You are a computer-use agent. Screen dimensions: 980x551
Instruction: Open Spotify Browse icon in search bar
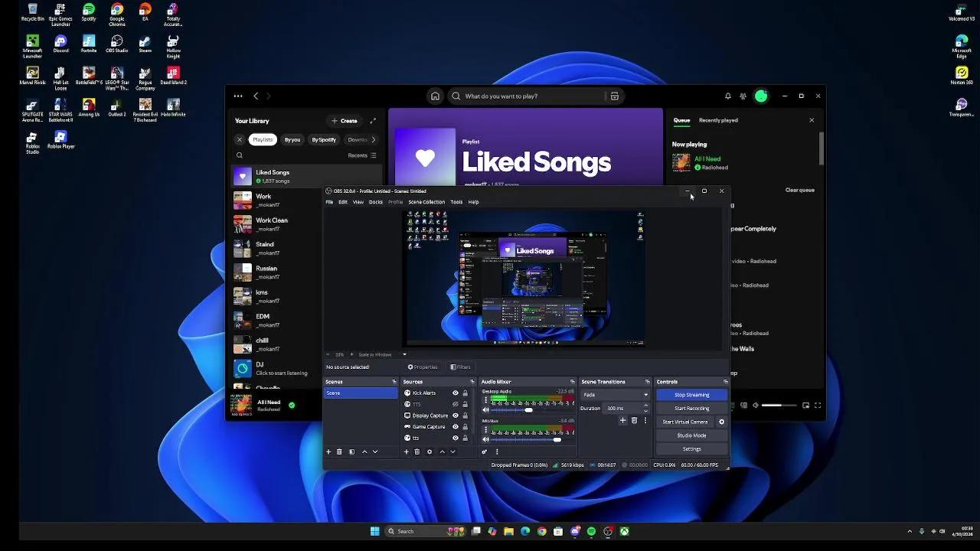click(614, 96)
